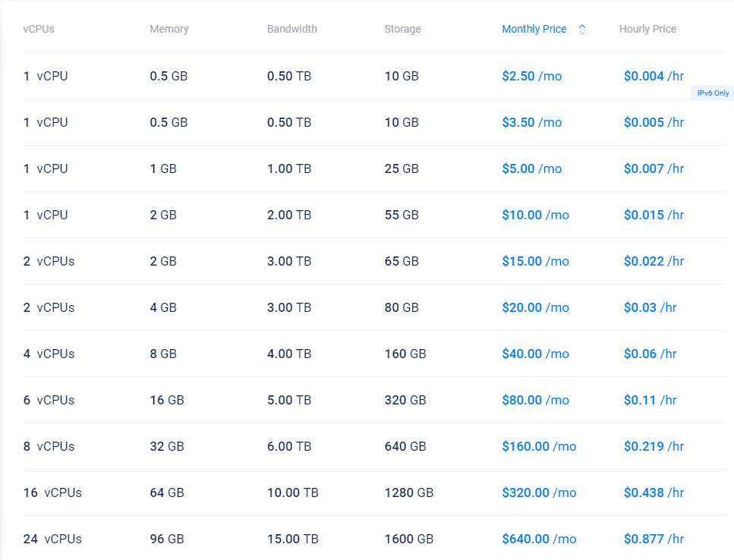Click the $640.00 /mo price

coord(539,539)
